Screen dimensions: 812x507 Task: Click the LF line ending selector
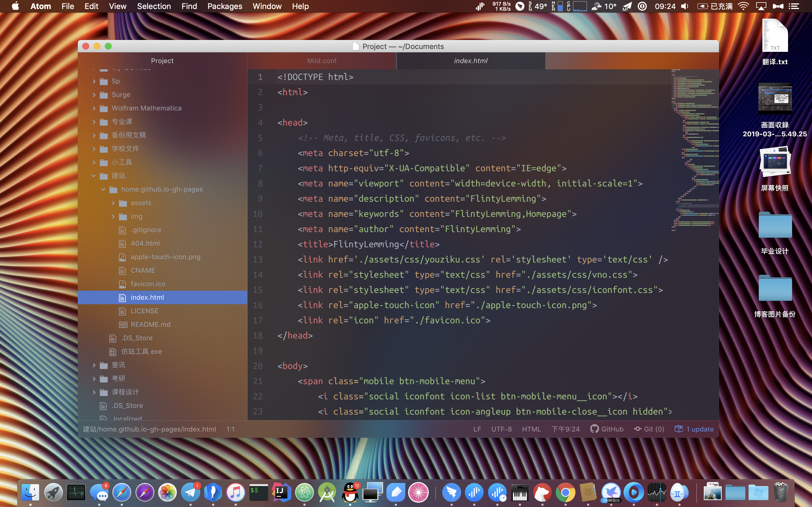[477, 429]
